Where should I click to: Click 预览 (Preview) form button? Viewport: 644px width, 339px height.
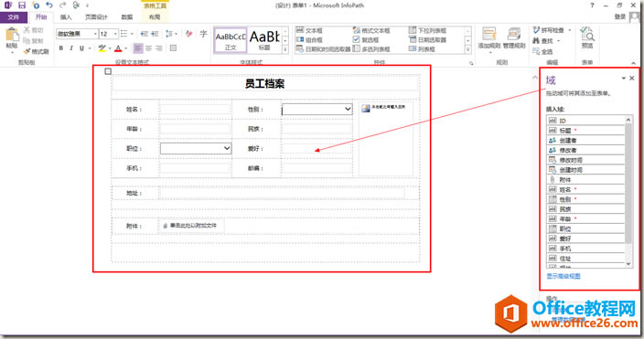[x=587, y=37]
